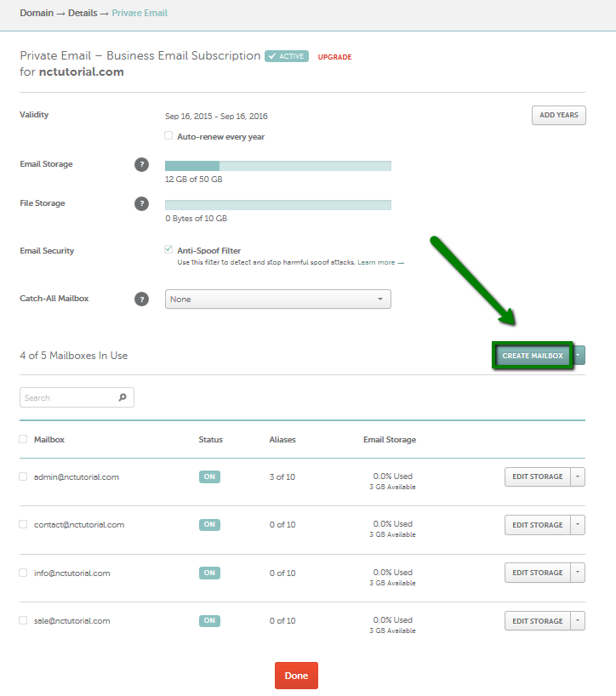Screen dimensions: 616x696
Task: Go to Domain in the breadcrumb
Action: [x=37, y=13]
